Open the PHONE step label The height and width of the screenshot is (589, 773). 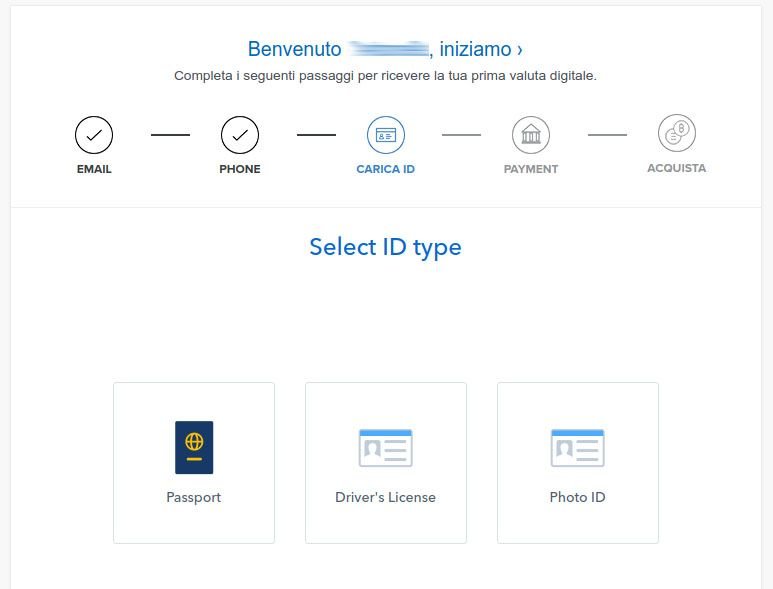click(240, 169)
